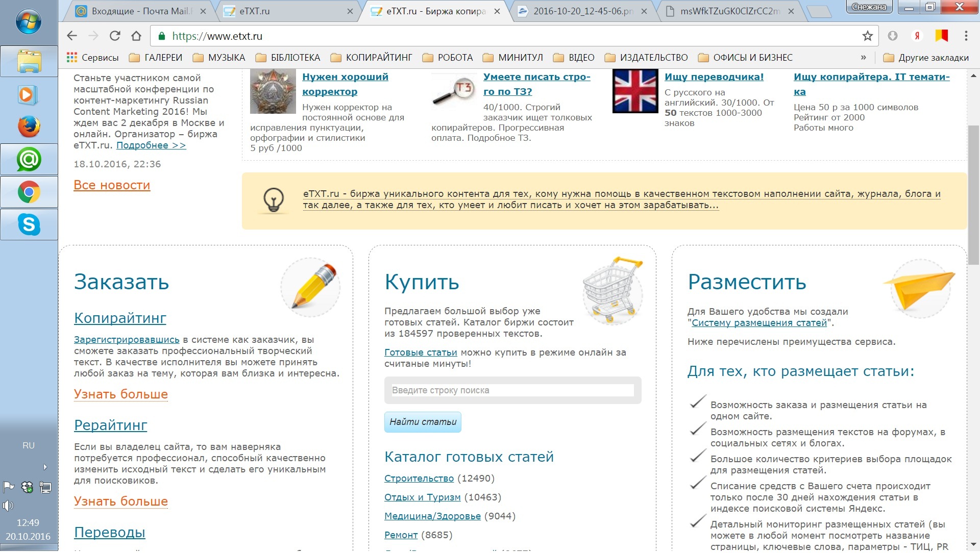The width and height of the screenshot is (980, 553).
Task: Open Skype from the taskbar
Action: point(29,224)
